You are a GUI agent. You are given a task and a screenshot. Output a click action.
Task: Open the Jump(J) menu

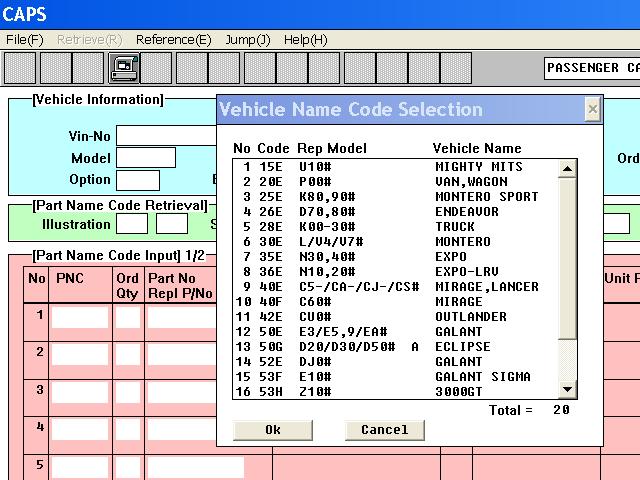coord(247,40)
